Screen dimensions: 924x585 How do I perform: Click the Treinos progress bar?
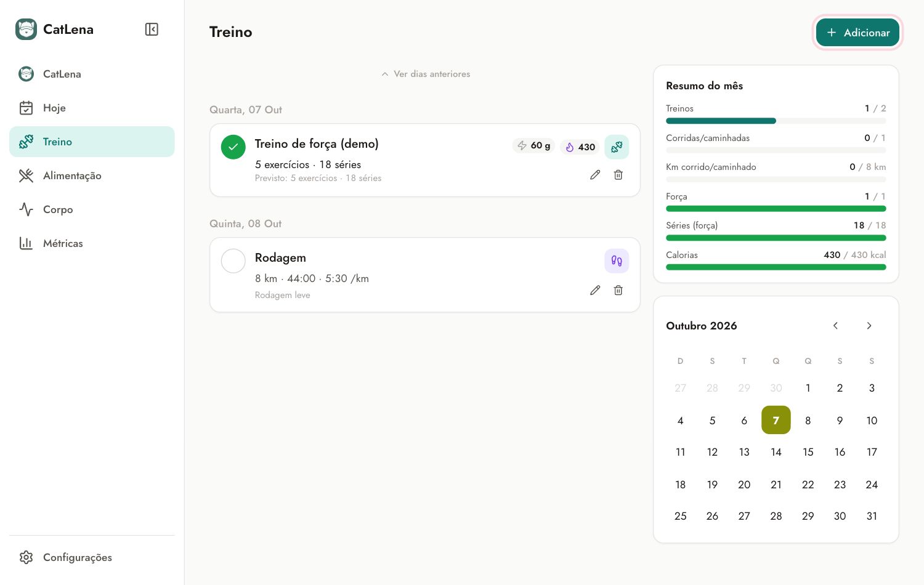[776, 121]
